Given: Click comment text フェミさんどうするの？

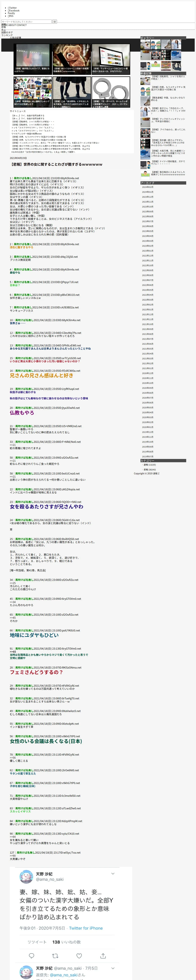Looking at the screenshot, I should [37, 672].
